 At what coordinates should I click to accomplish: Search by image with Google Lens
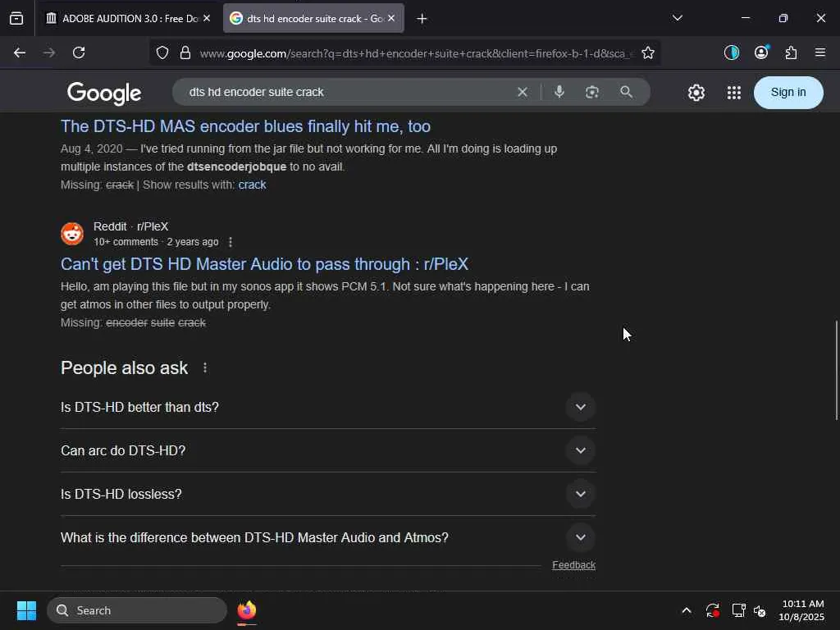coord(592,92)
